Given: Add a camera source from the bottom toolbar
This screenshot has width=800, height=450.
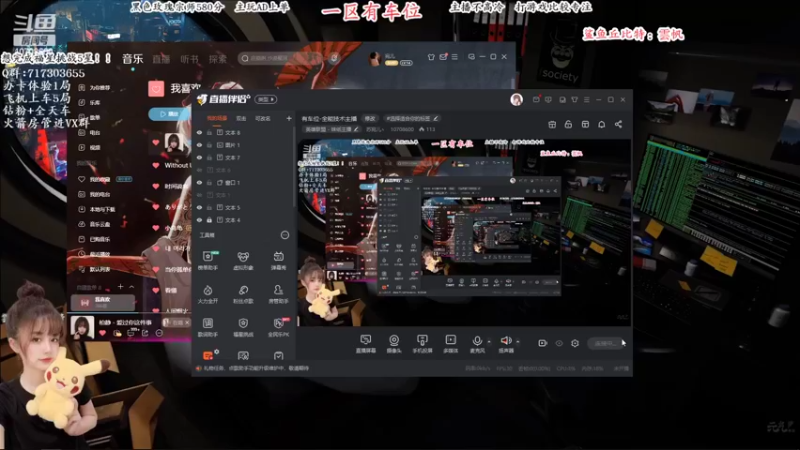Looking at the screenshot, I should click(x=394, y=344).
